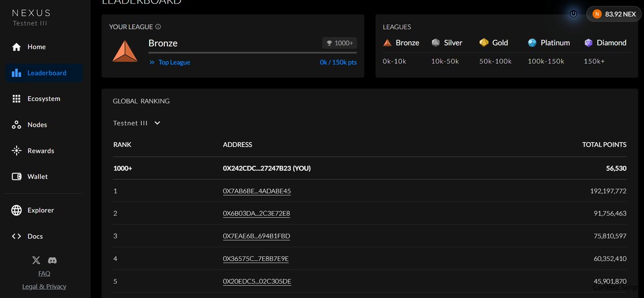644x298 pixels.
Task: Click the power button icon at top
Action: point(573,14)
